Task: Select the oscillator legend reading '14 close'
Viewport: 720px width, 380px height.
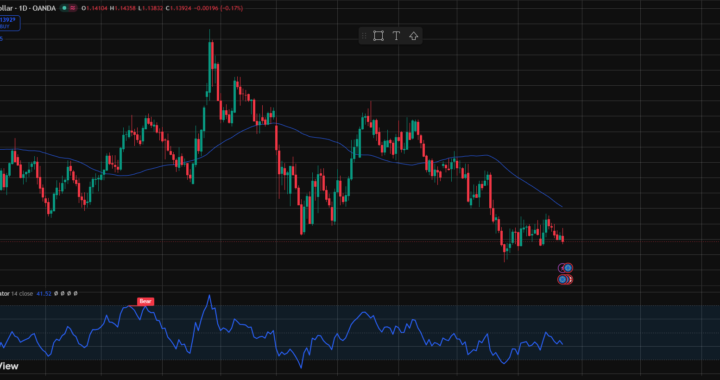Action: [22, 293]
